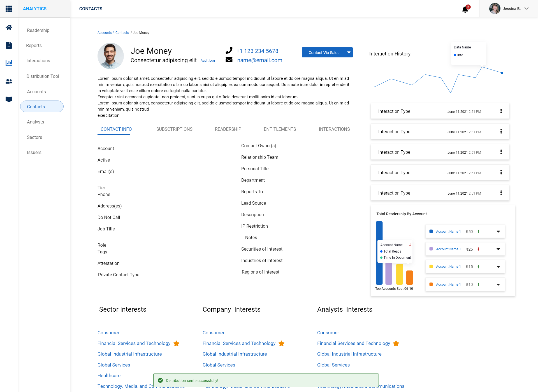Viewport: 538px width, 392px height.
Task: Switch to the ENTITLEMENTS tab
Action: [280, 129]
